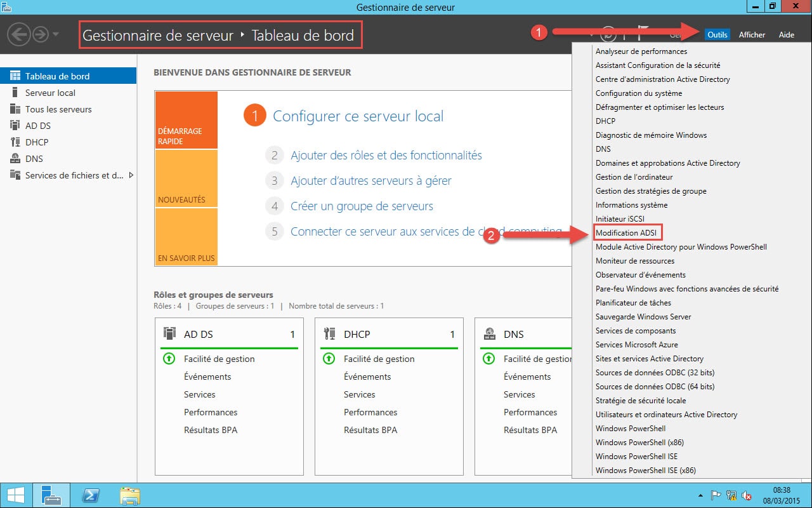Expand Services de fichiers submenu arrow
Viewport: 812px width, 508px height.
click(x=131, y=175)
